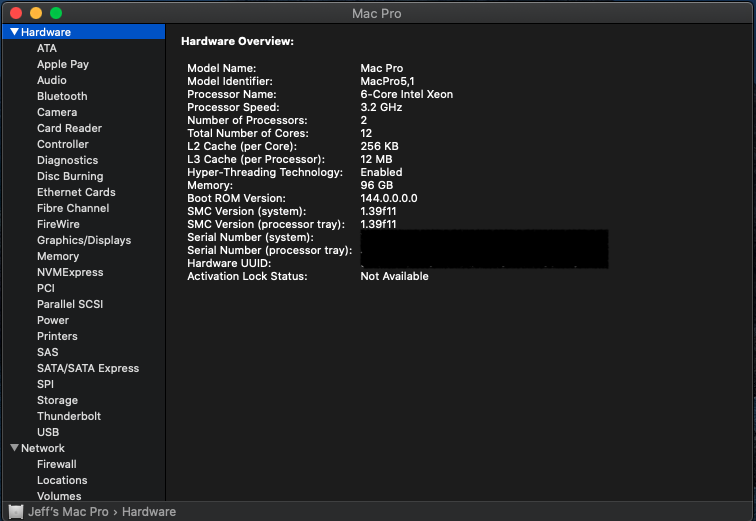Click the Hardware UUID label
756x521 pixels.
229,263
